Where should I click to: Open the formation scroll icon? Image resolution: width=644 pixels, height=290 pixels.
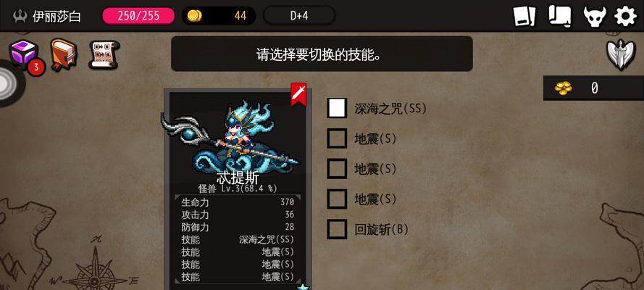click(x=104, y=54)
